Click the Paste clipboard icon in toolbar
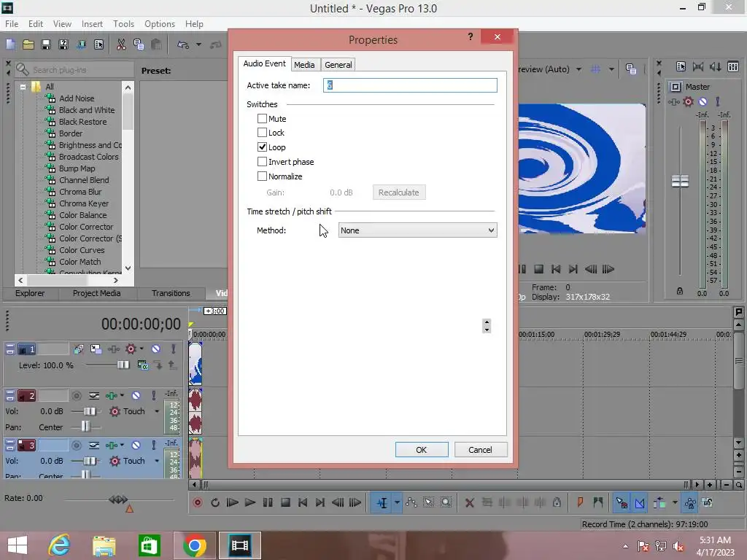 click(x=156, y=44)
